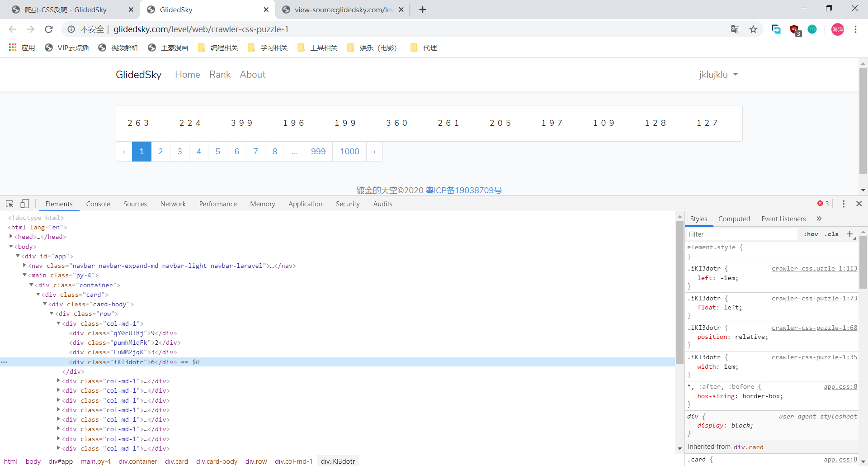Open crawler-css-puzzle-1:73 stylesheet link

pyautogui.click(x=814, y=298)
